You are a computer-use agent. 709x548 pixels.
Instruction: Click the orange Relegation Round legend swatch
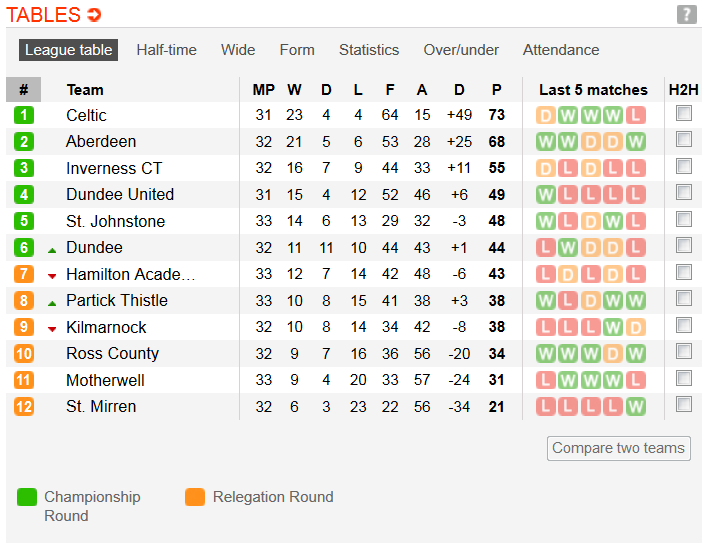pyautogui.click(x=195, y=497)
